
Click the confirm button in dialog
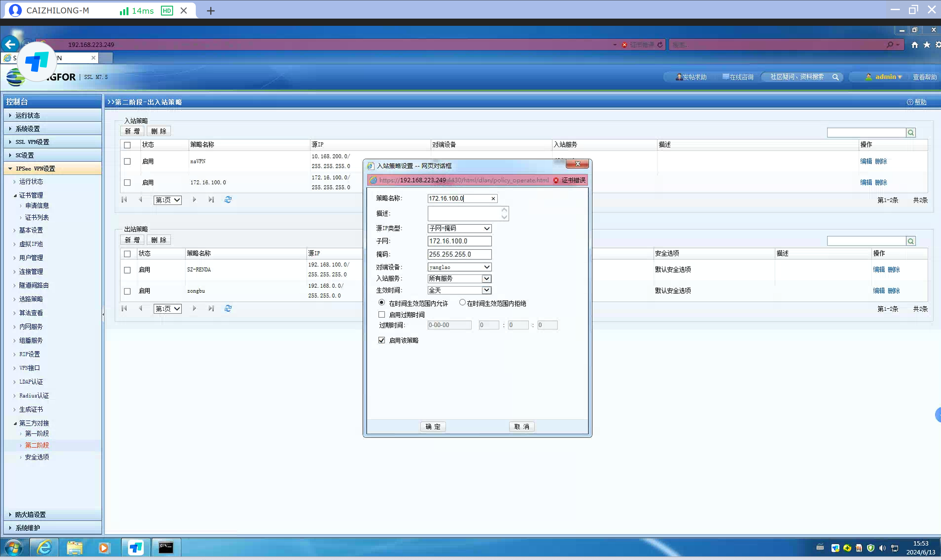[x=433, y=426]
